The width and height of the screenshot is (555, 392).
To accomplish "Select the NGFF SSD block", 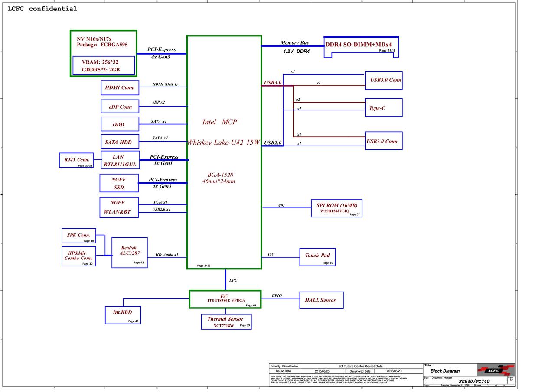I will tap(119, 183).
